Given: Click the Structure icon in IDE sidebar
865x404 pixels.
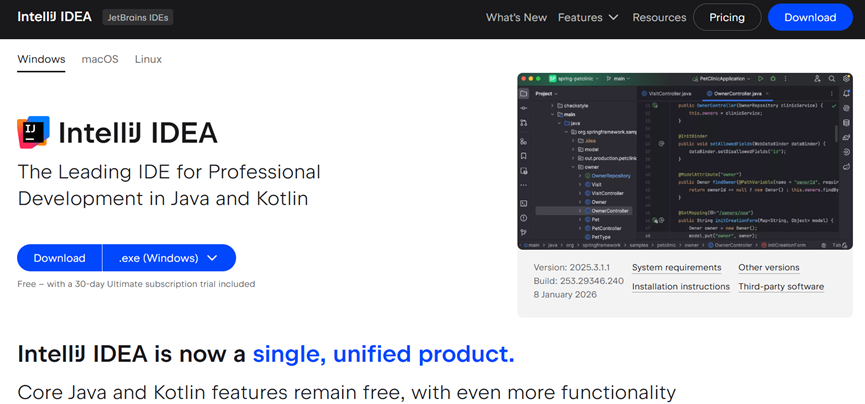Looking at the screenshot, I should 524,142.
